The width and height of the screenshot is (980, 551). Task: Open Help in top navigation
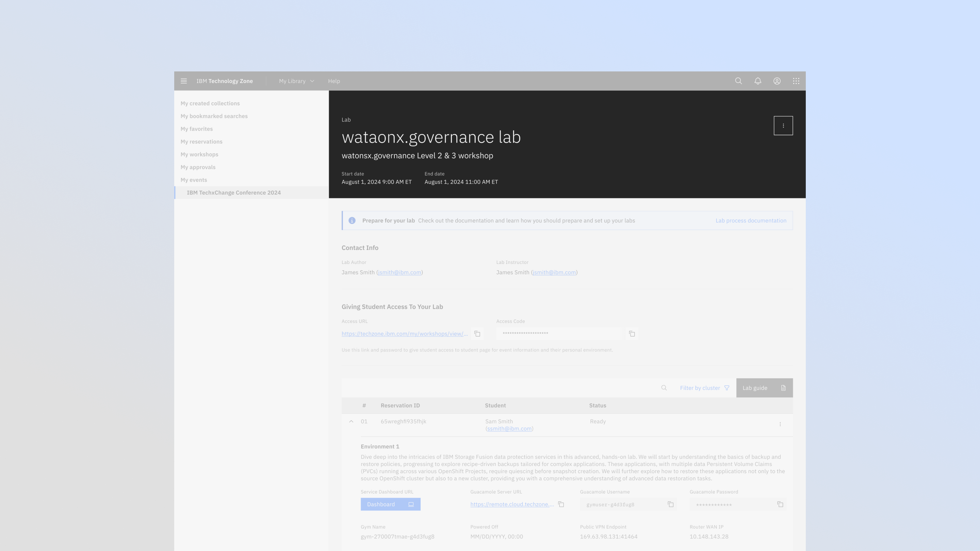tap(333, 81)
